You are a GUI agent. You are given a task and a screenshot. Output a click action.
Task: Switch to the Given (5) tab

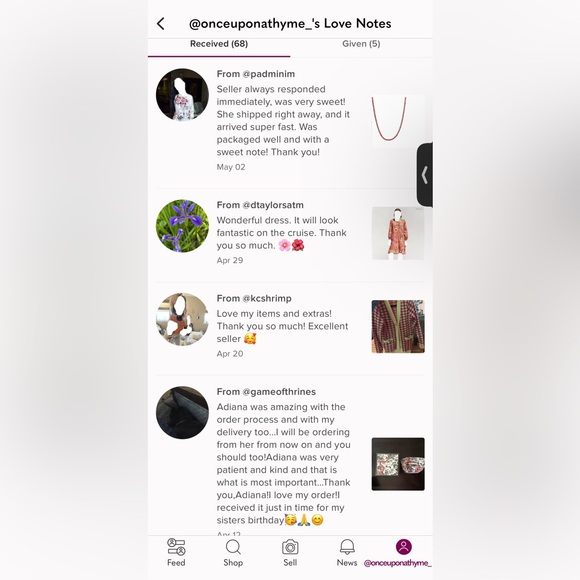(361, 44)
